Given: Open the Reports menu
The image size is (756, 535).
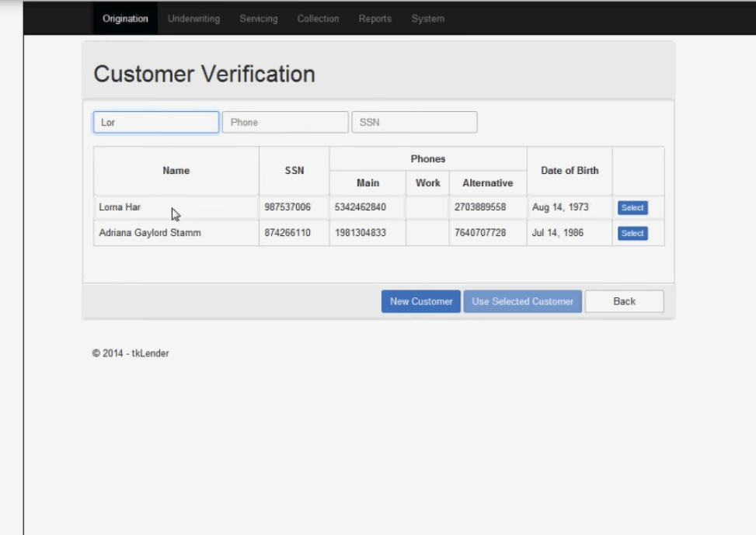Looking at the screenshot, I should coord(375,19).
